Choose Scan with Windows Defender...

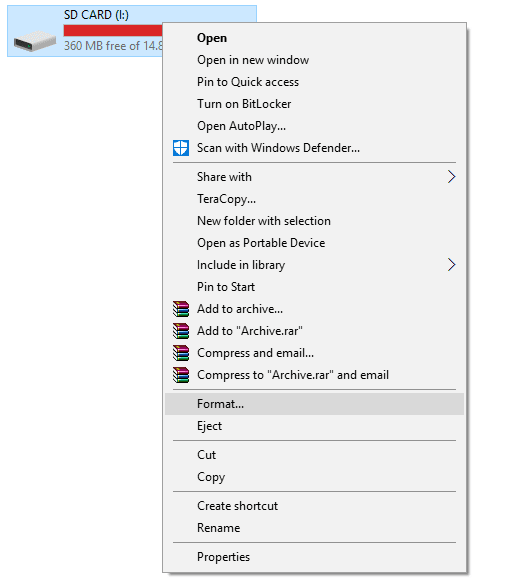click(314, 148)
